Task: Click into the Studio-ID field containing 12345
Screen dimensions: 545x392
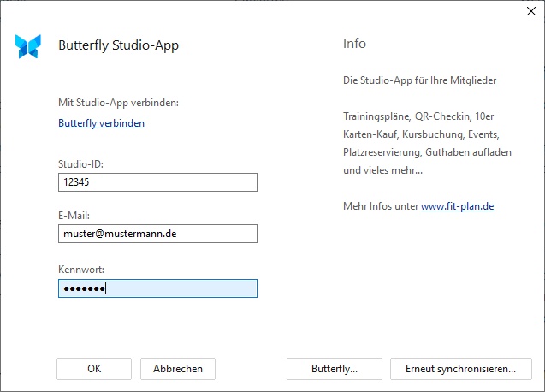Action: pos(157,182)
